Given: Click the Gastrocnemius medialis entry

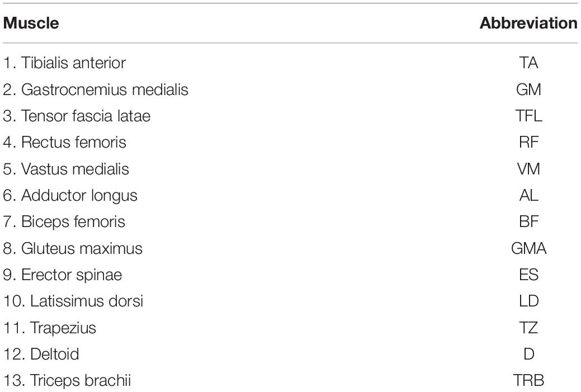Looking at the screenshot, I should [x=96, y=89].
